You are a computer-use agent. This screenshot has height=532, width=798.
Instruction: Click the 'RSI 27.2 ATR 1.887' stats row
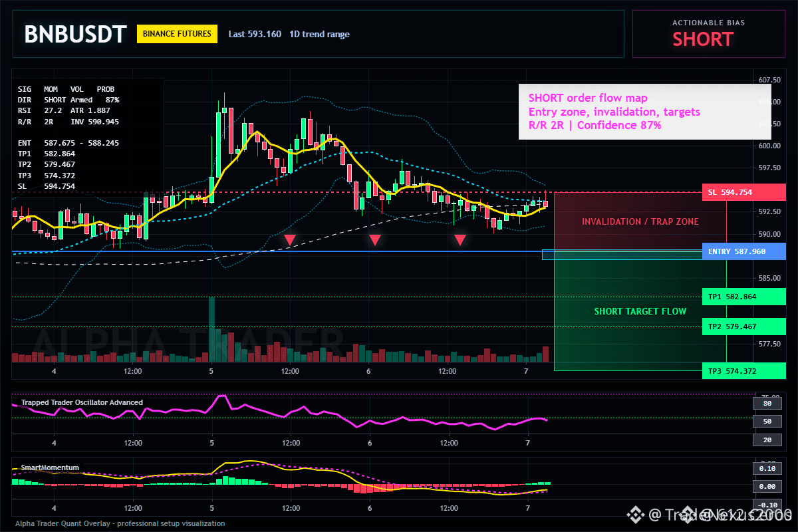[64, 110]
